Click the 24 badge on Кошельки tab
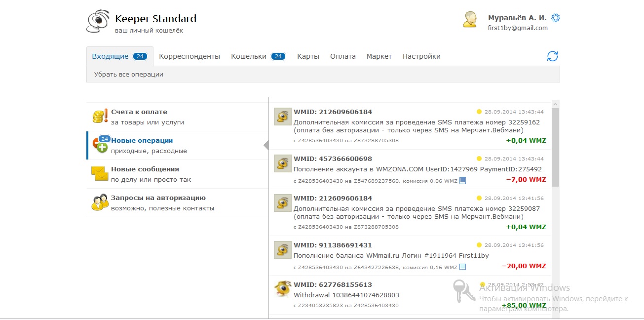 (278, 56)
